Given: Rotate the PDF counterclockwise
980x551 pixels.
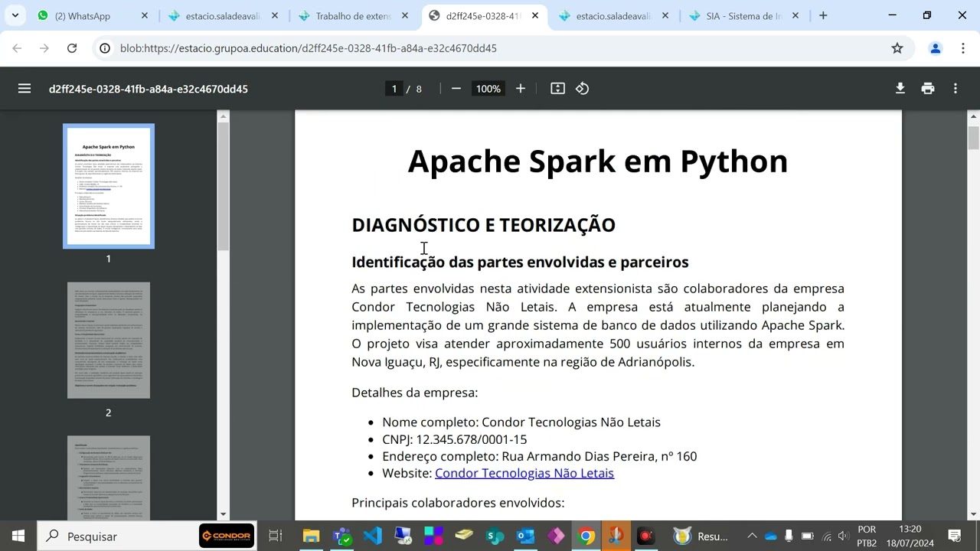Looking at the screenshot, I should point(583,89).
